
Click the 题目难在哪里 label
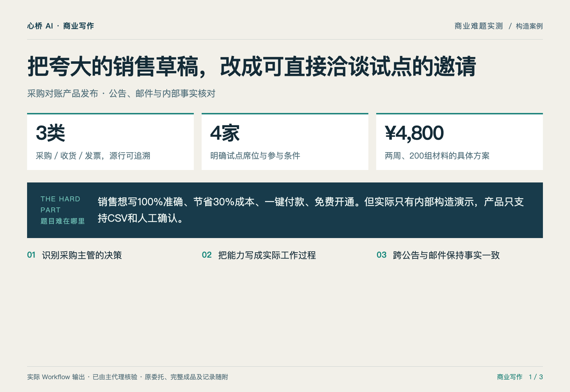(63, 221)
